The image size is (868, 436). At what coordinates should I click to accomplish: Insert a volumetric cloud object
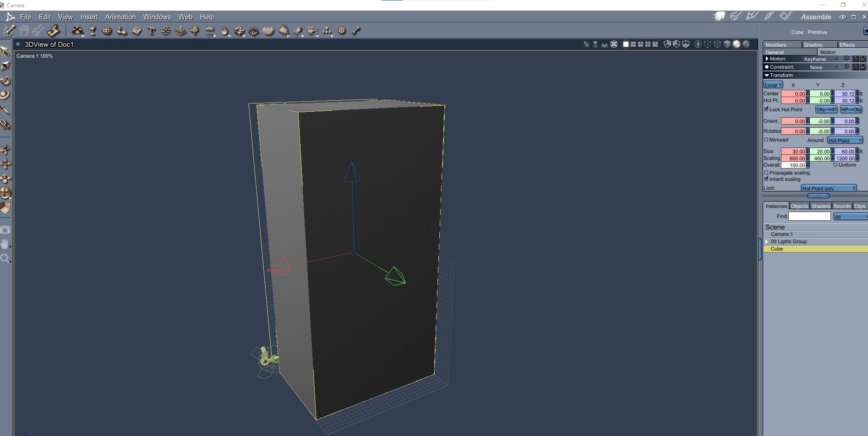(x=210, y=31)
